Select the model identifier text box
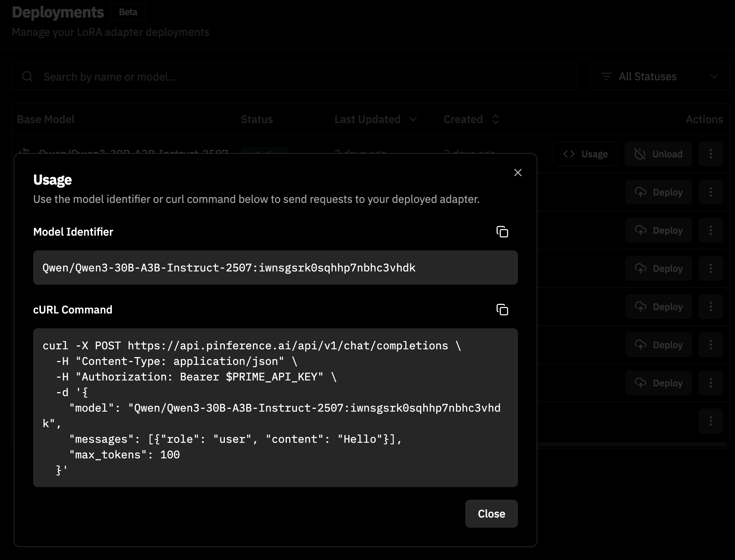This screenshot has height=560, width=735. (x=276, y=268)
